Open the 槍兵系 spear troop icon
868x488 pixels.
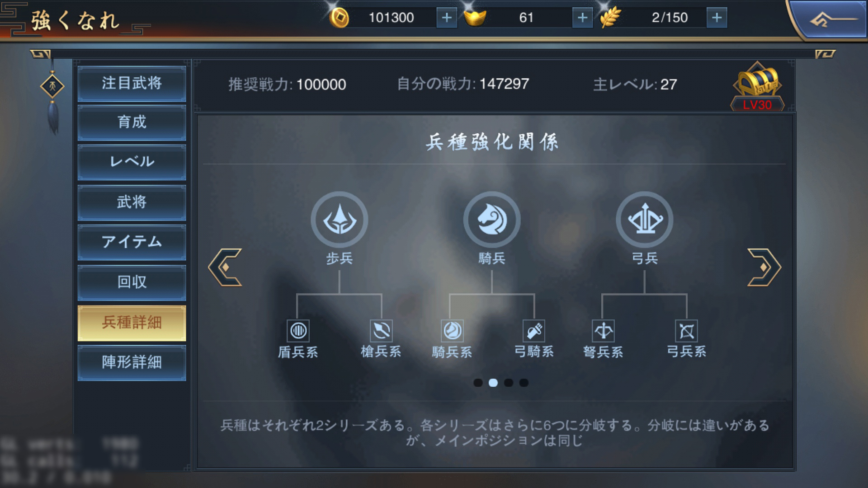pos(381,331)
